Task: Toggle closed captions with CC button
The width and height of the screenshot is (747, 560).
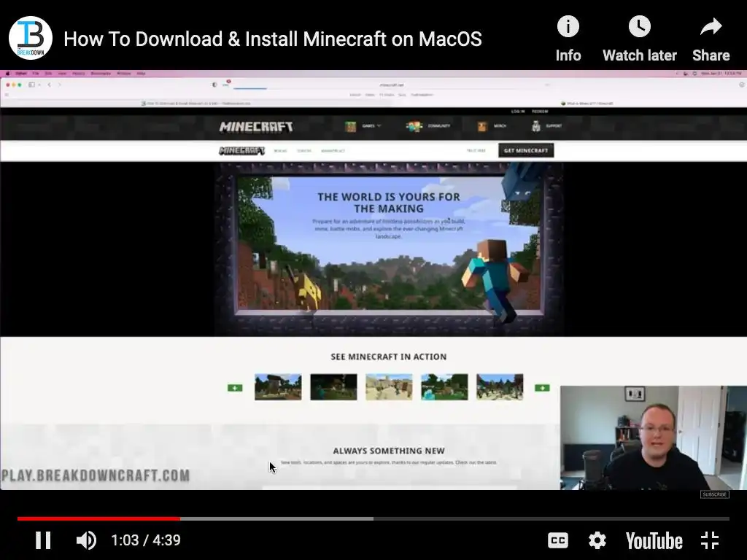Action: [x=557, y=540]
